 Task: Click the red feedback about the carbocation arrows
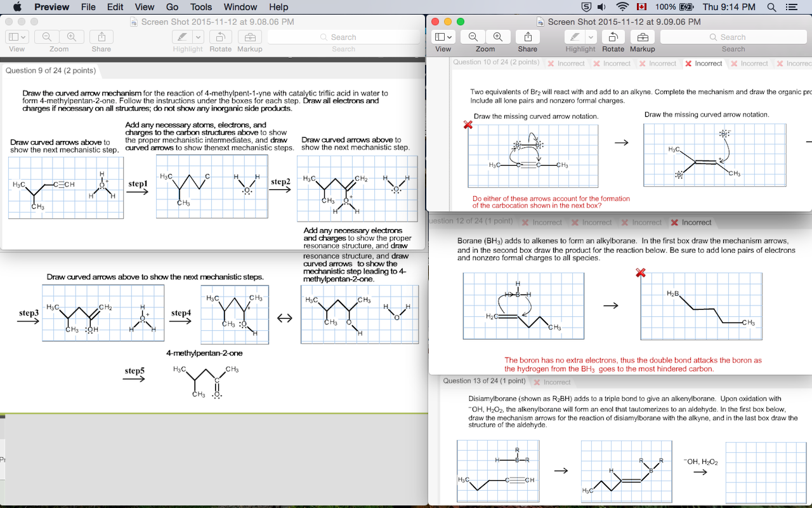[x=551, y=202]
